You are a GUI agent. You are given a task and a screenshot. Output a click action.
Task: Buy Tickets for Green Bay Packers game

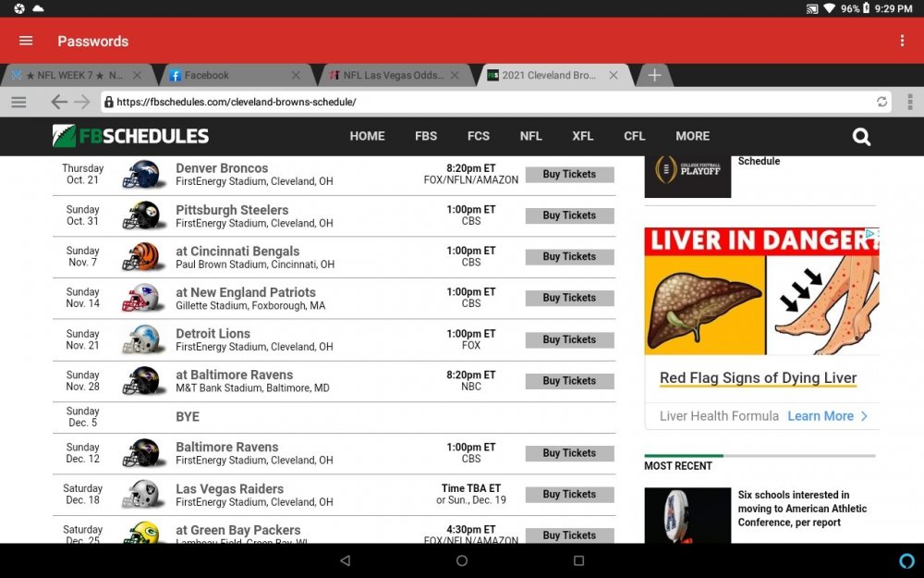coord(570,535)
